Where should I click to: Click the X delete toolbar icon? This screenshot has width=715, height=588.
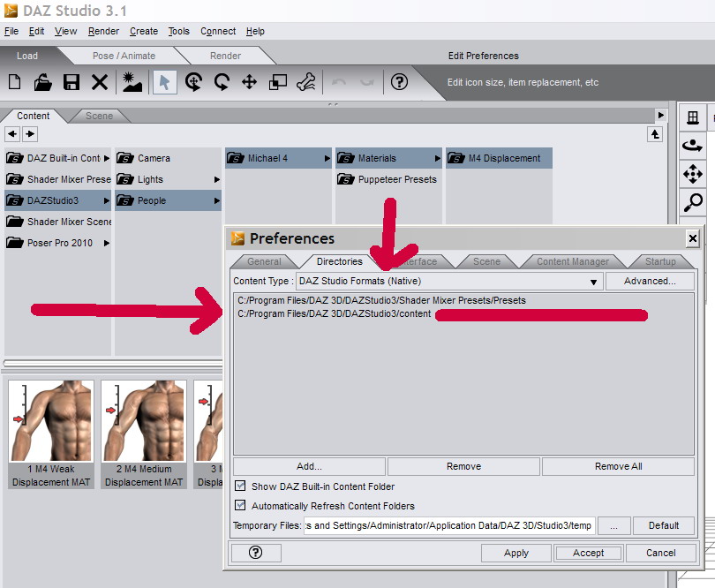100,83
